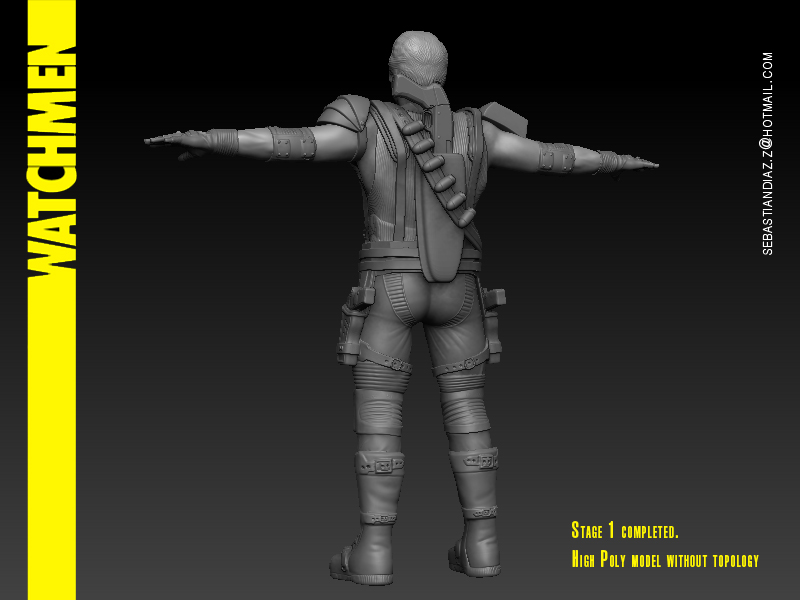This screenshot has width=800, height=600.
Task: Click "High Poly model without topology" caption
Action: [x=665, y=560]
